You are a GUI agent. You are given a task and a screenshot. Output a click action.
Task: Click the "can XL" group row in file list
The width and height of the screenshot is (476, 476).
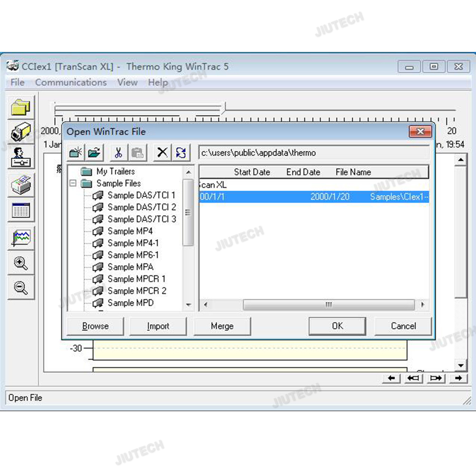314,185
